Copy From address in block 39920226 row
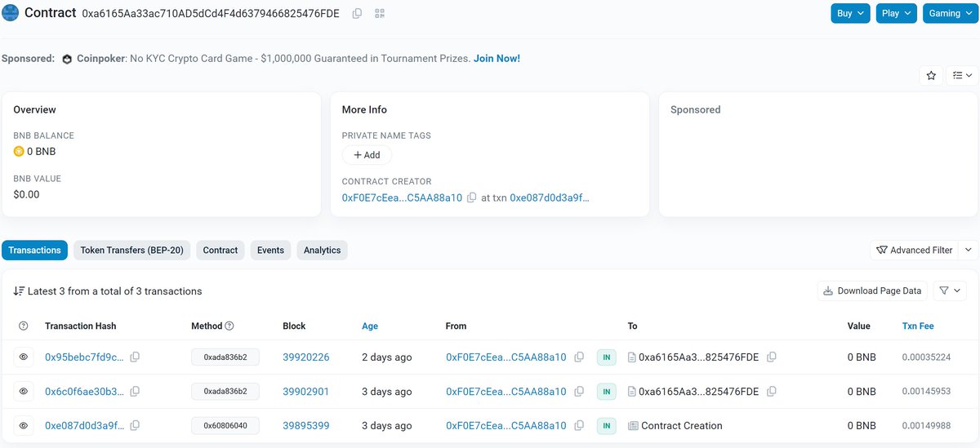Viewport: 980px width, 448px height. coord(579,357)
